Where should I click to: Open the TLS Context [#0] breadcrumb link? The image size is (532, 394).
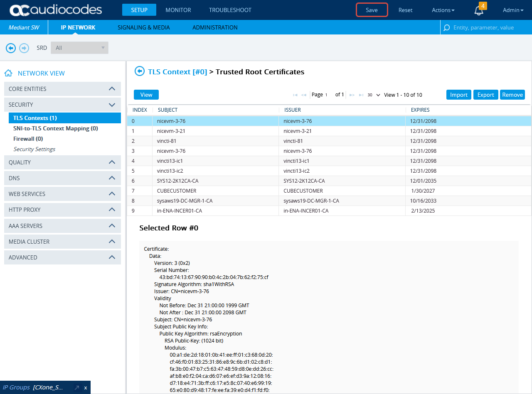[177, 72]
